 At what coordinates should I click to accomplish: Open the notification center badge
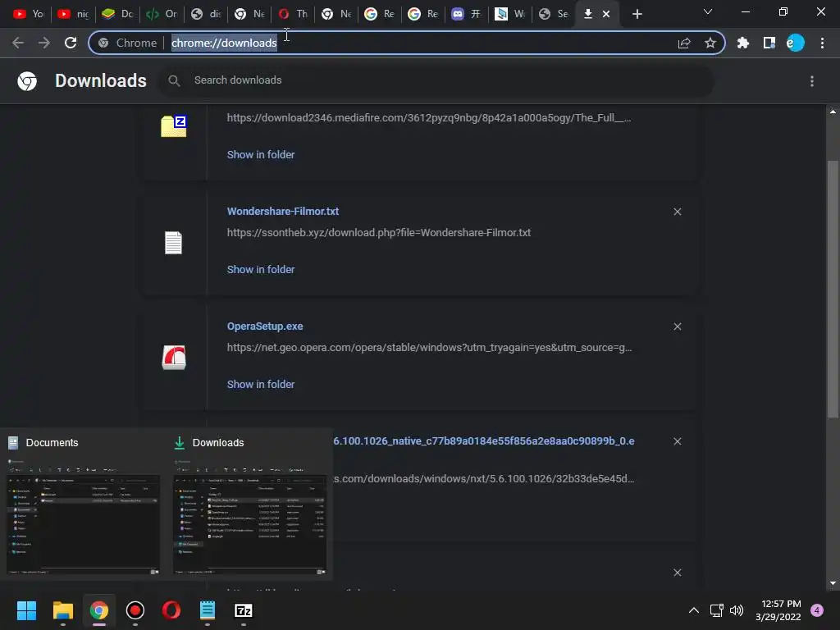[817, 610]
